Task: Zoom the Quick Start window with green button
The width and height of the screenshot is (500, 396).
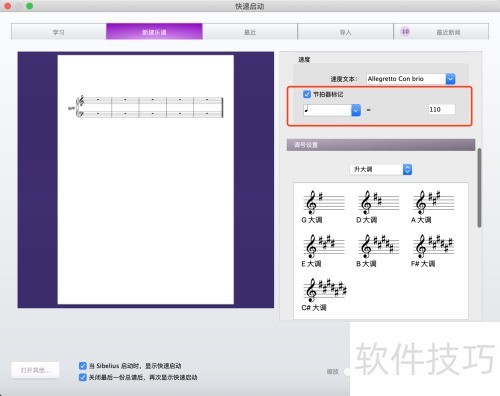Action: [30, 6]
